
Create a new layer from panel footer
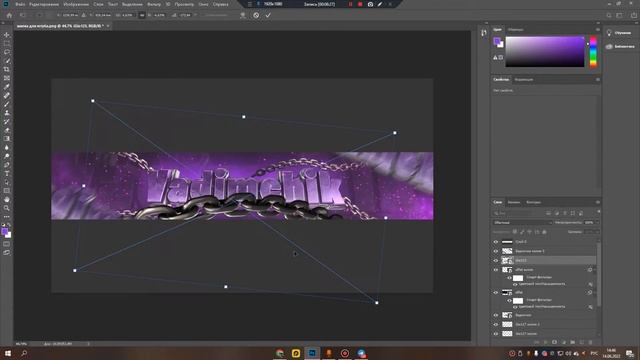(582, 342)
